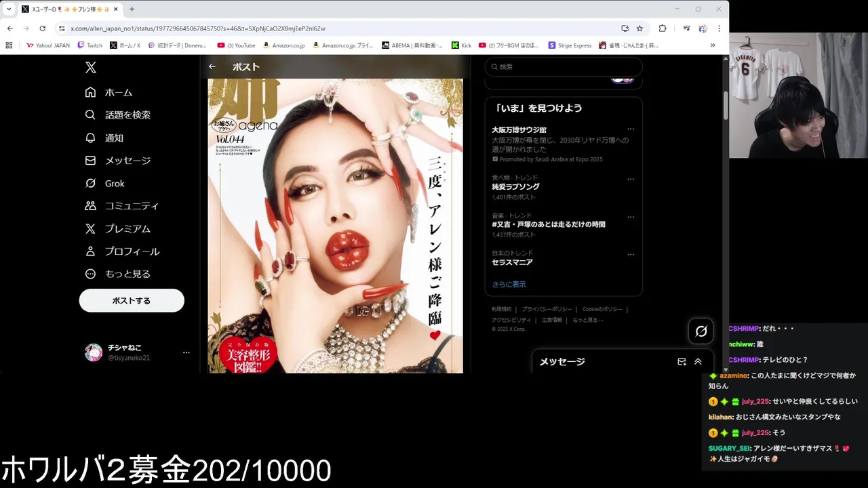Reload the page
The width and height of the screenshot is (868, 488).
tap(42, 28)
